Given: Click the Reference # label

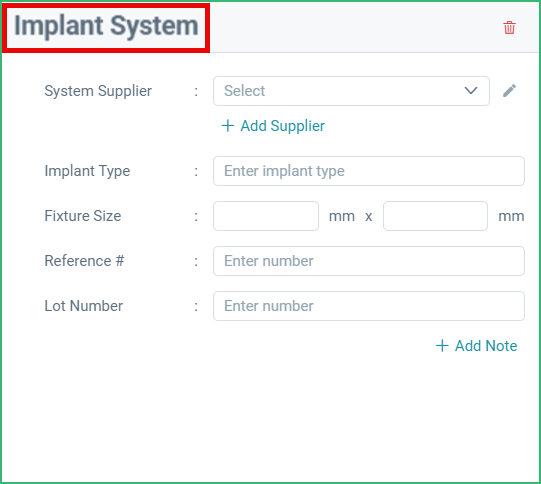Looking at the screenshot, I should click(84, 261).
